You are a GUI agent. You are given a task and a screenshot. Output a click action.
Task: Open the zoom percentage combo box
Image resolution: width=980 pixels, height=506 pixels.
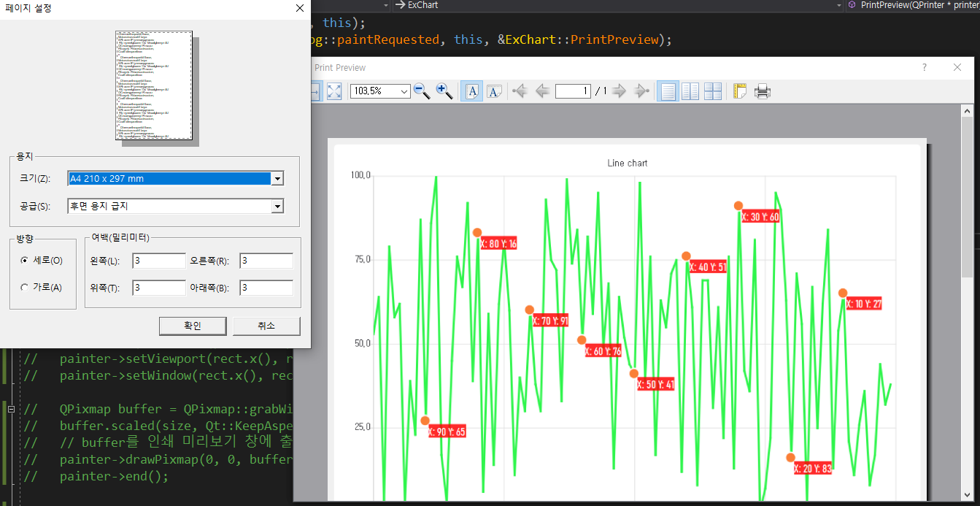[403, 91]
